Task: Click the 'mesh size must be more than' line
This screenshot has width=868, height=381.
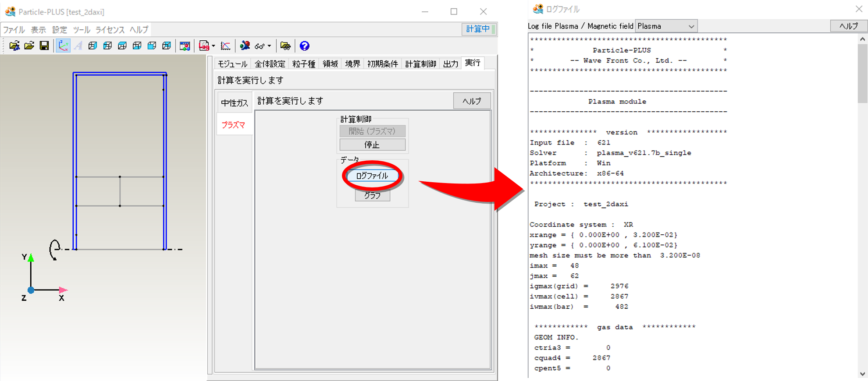Action: (615, 255)
